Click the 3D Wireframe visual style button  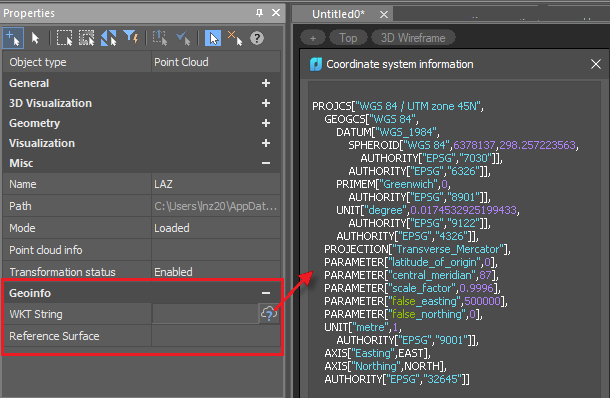pyautogui.click(x=413, y=38)
